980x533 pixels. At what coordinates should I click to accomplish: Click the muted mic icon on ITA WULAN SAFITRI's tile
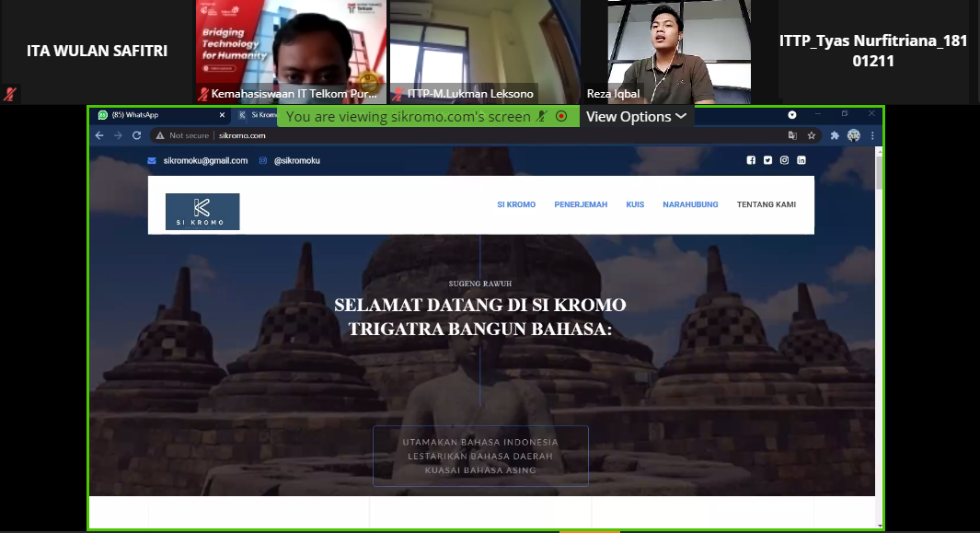pos(9,94)
